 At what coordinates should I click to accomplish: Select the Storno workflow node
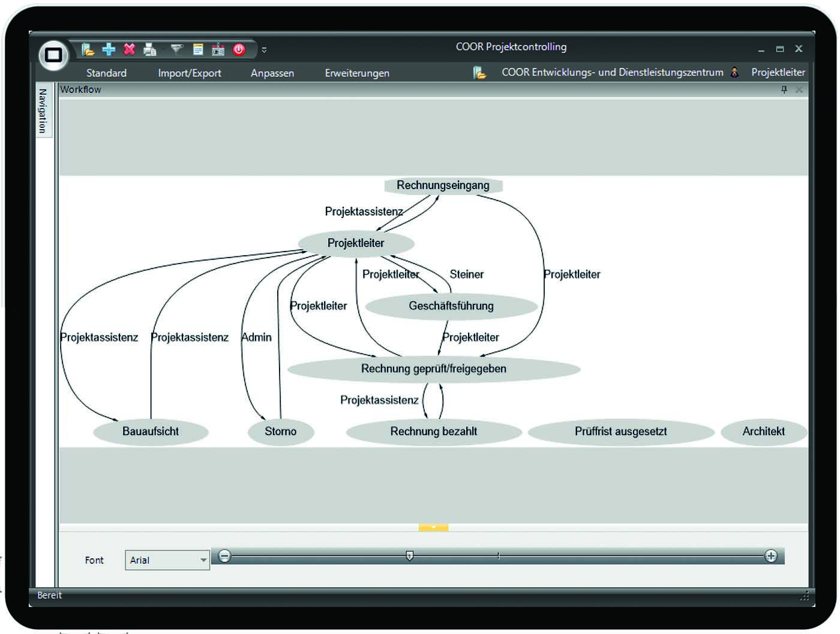(281, 432)
